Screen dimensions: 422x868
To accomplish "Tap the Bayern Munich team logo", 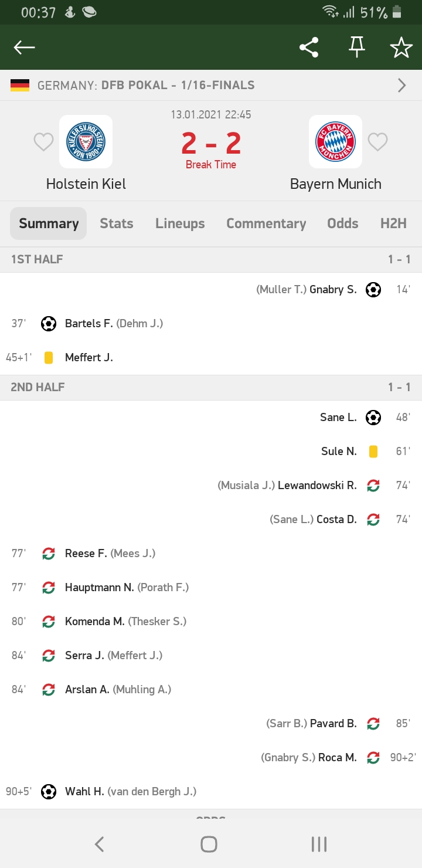I will [335, 141].
